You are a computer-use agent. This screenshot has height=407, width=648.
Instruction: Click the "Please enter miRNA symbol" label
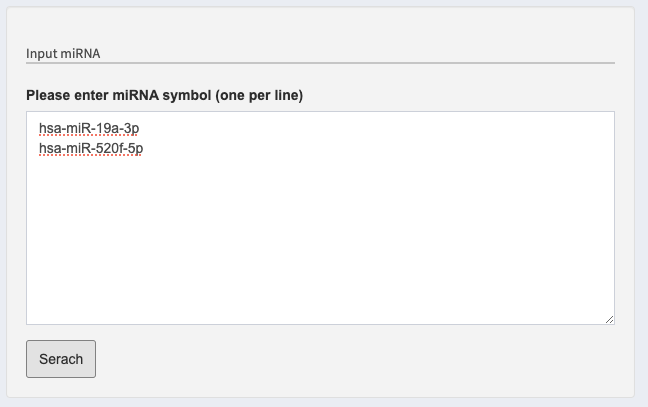click(x=164, y=95)
